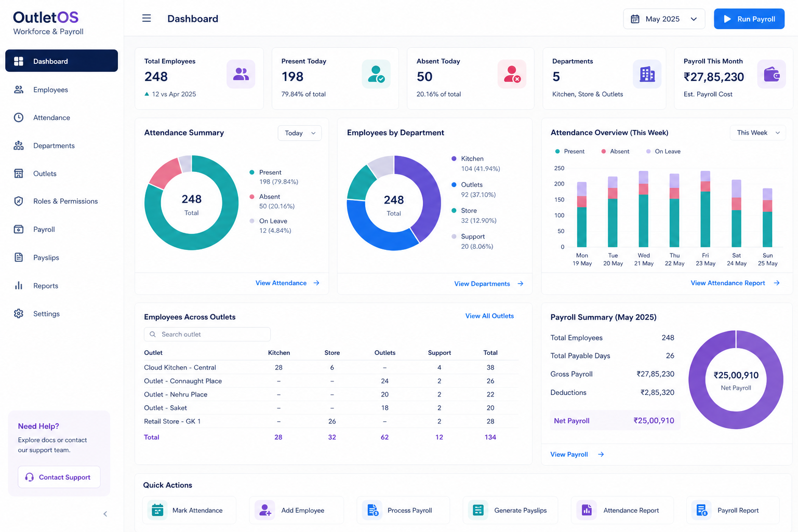Click the Kitchen legend purple dot
This screenshot has height=532, width=798.
[x=454, y=158]
